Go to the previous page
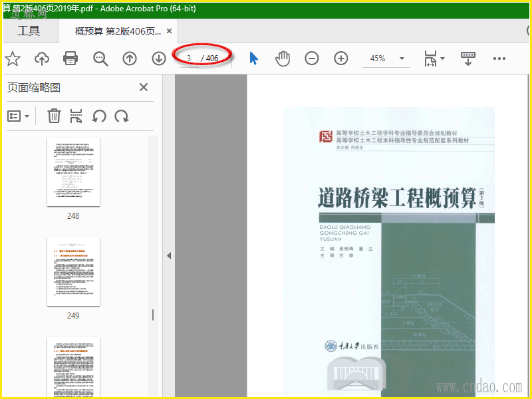 coord(130,59)
